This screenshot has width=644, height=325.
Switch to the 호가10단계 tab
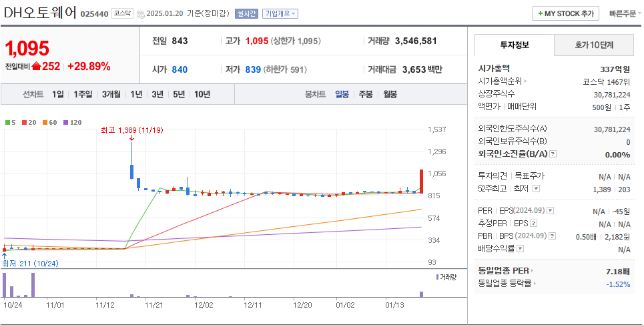(594, 45)
